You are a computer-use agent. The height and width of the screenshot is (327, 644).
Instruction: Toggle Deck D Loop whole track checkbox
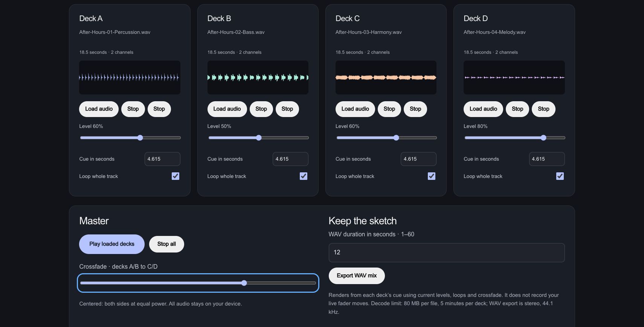[x=560, y=176]
